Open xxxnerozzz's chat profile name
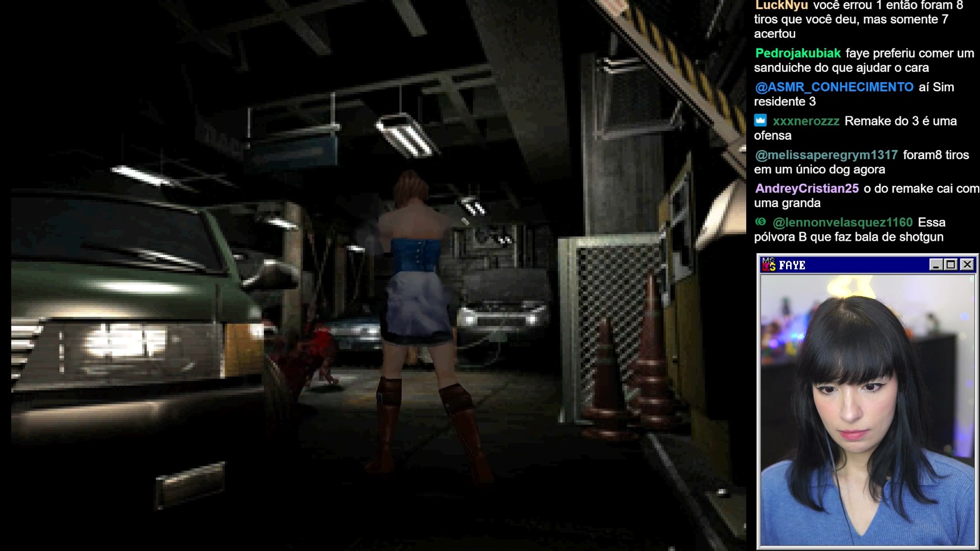980x551 pixels. pos(806,121)
